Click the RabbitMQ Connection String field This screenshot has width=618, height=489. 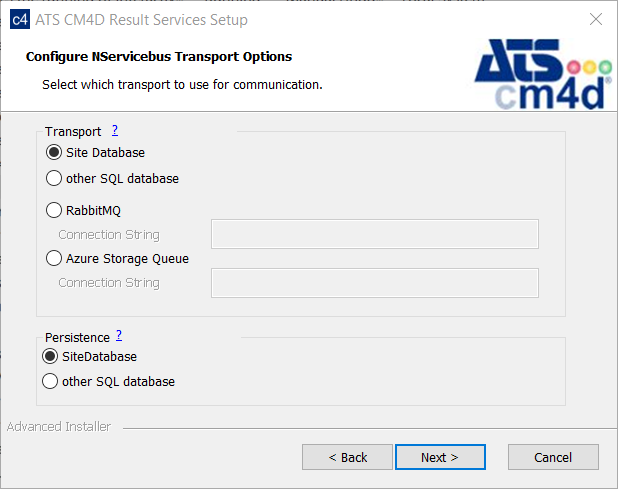coord(375,234)
